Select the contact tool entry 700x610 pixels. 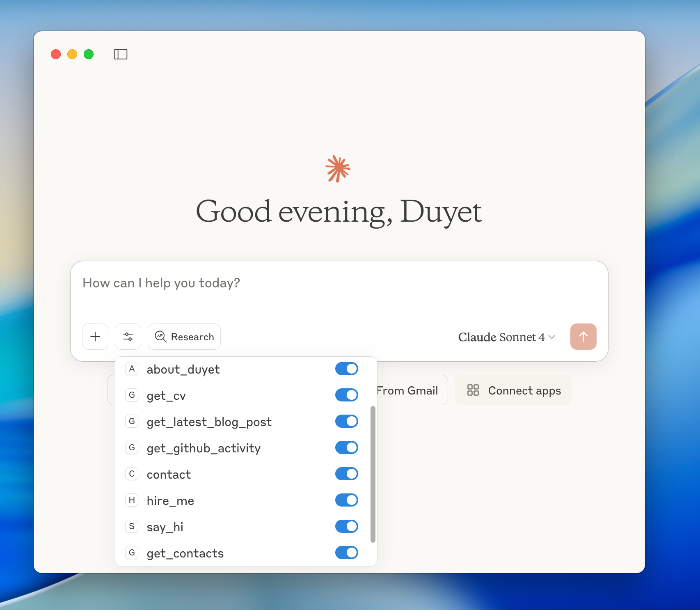169,475
